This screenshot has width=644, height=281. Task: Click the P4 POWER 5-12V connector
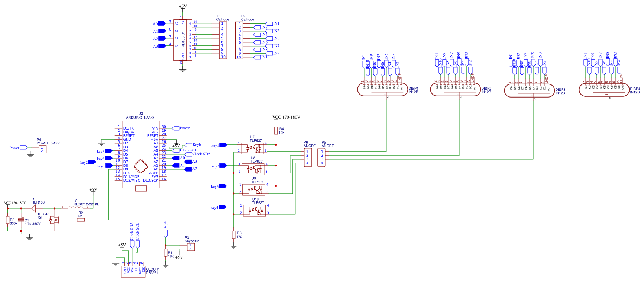[42, 149]
